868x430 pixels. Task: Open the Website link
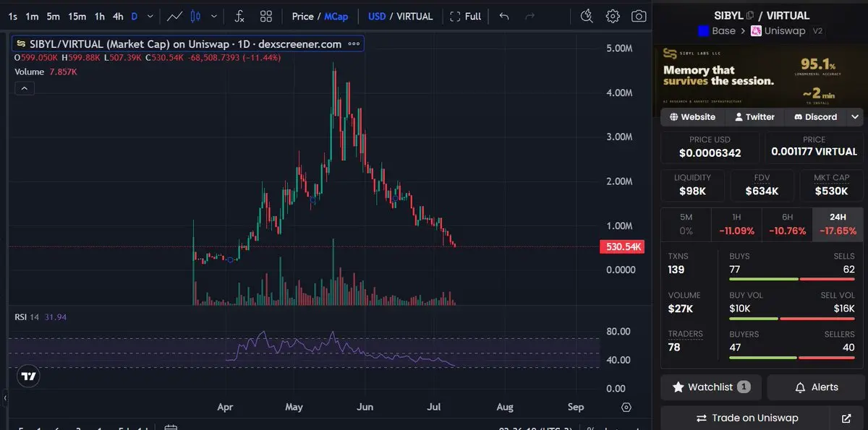(692, 116)
